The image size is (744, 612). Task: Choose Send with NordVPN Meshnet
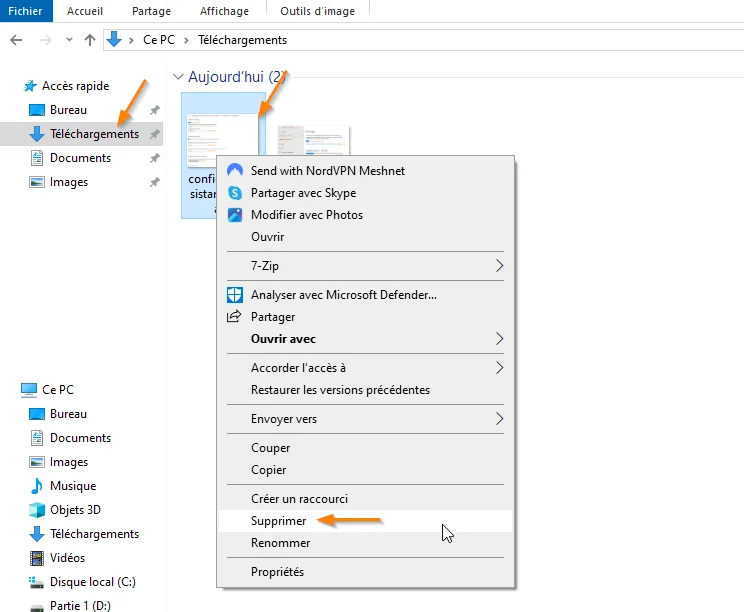(365, 171)
